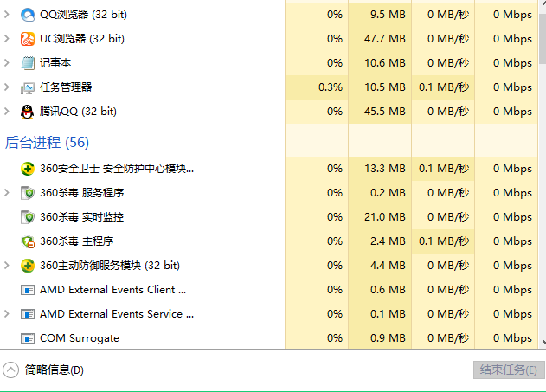Select the 记事本 notepad icon
The height and width of the screenshot is (392, 546).
pyautogui.click(x=28, y=63)
